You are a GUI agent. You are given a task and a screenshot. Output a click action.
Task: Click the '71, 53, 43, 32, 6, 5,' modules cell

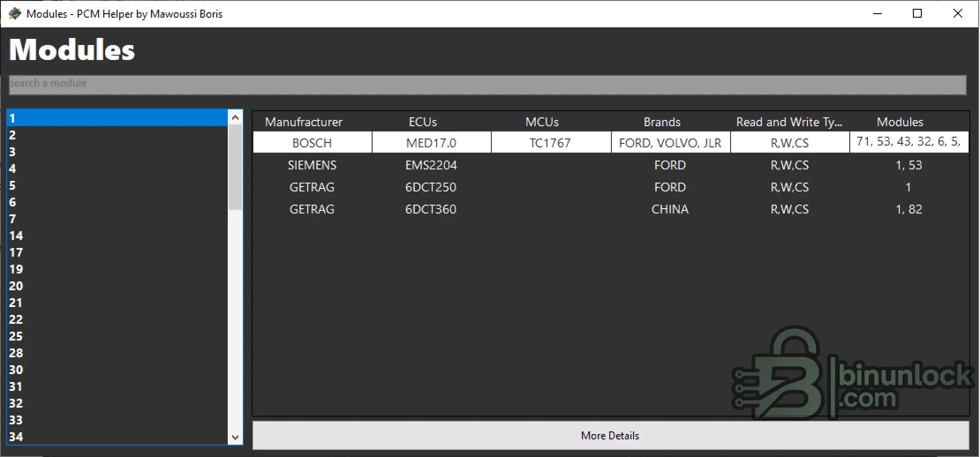click(909, 142)
